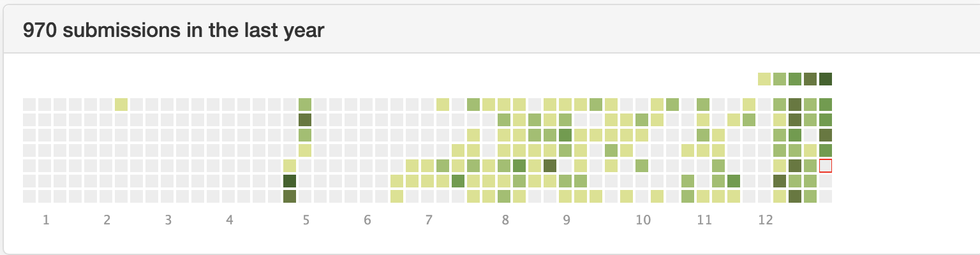The image size is (980, 255).
Task: Click the month 7 label
Action: pyautogui.click(x=429, y=221)
